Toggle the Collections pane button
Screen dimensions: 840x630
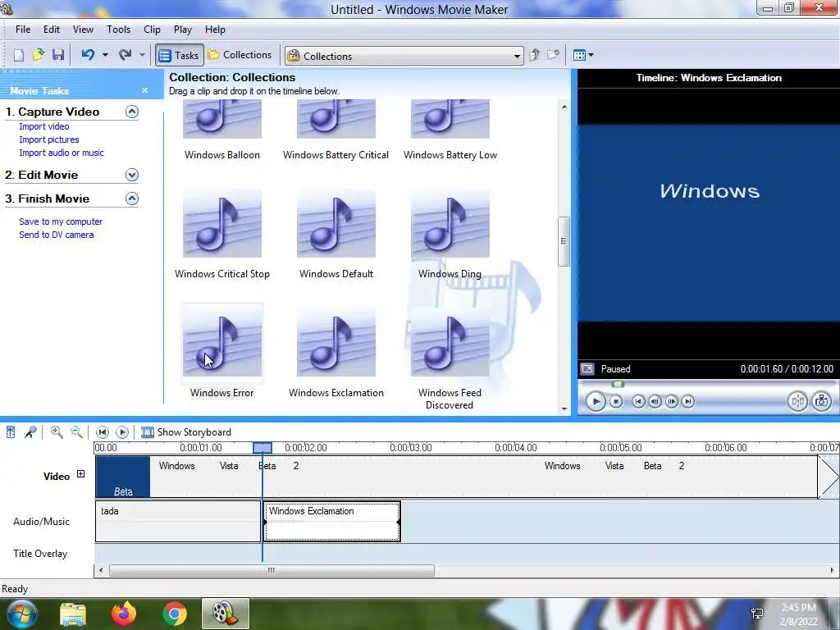coord(240,55)
